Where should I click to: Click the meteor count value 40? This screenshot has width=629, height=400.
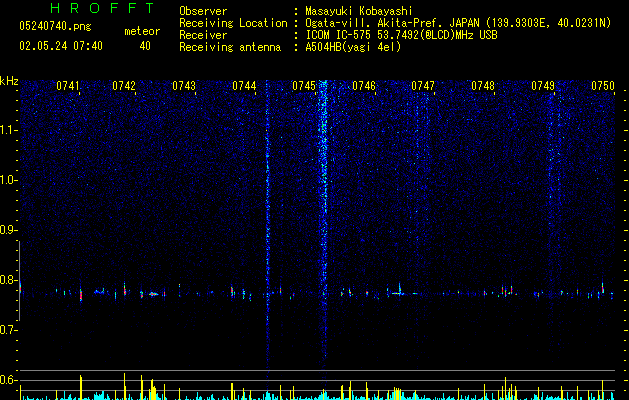tap(145, 46)
